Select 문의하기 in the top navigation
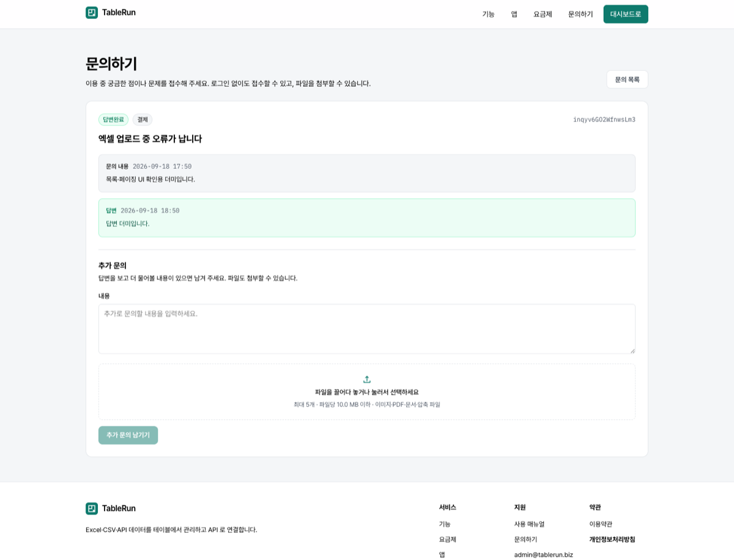Viewport: 734px width, 560px height. [580, 14]
